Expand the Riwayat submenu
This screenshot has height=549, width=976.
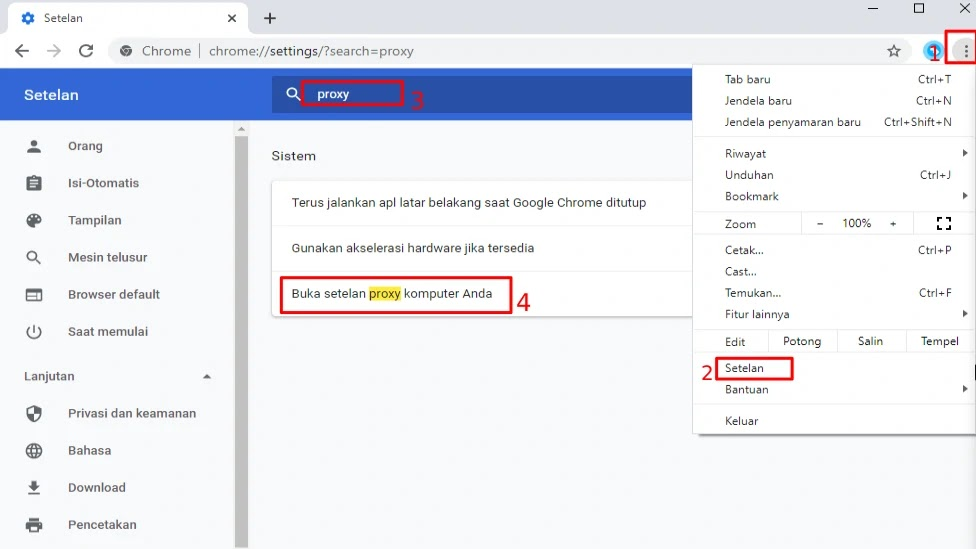(x=964, y=153)
